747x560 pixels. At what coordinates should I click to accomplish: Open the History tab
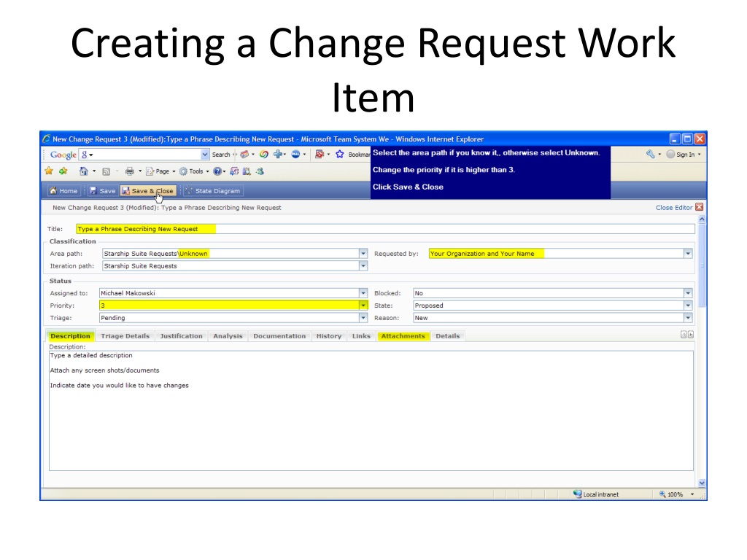tap(329, 336)
